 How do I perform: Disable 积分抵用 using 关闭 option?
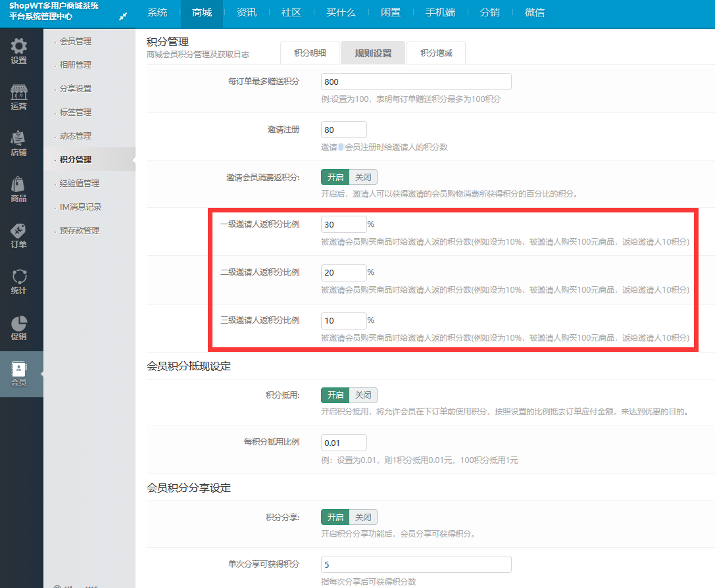click(363, 395)
